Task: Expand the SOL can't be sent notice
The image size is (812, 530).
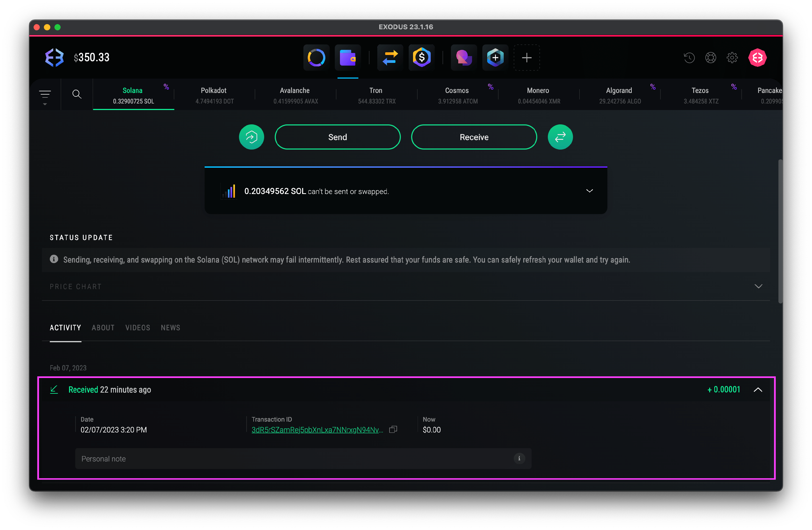Action: 589,190
